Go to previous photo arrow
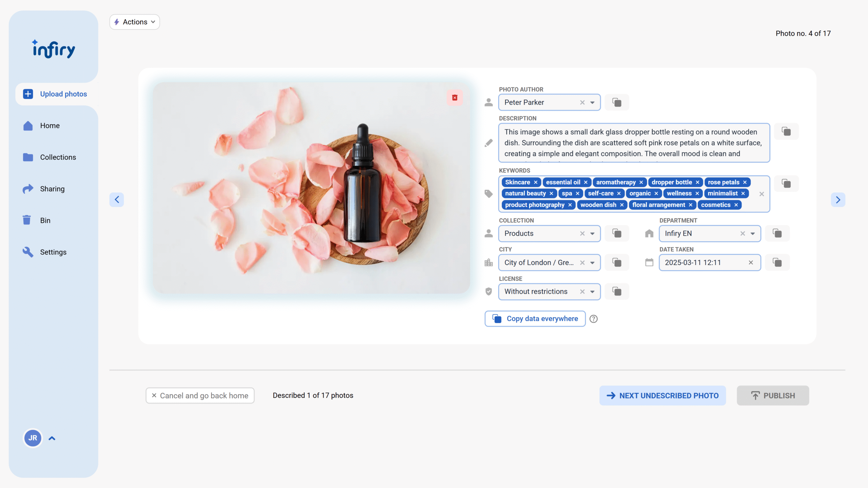868x488 pixels. (x=117, y=200)
